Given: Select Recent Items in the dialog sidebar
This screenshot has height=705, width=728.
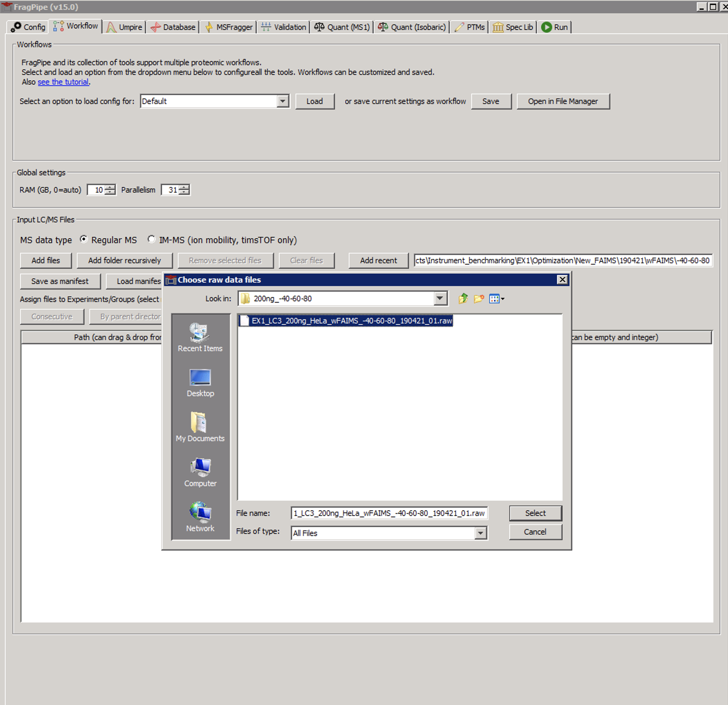Looking at the screenshot, I should click(x=200, y=336).
